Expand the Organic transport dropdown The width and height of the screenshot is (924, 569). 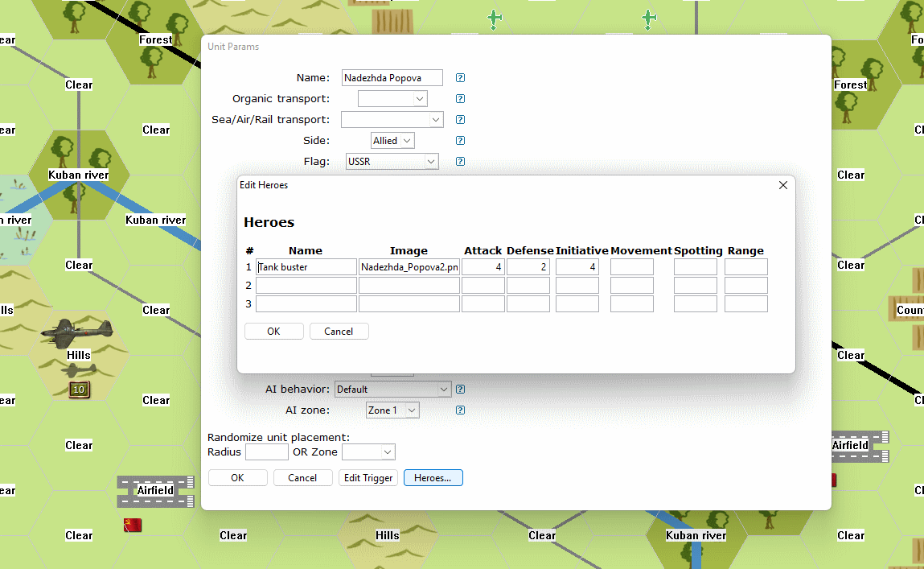tap(392, 99)
